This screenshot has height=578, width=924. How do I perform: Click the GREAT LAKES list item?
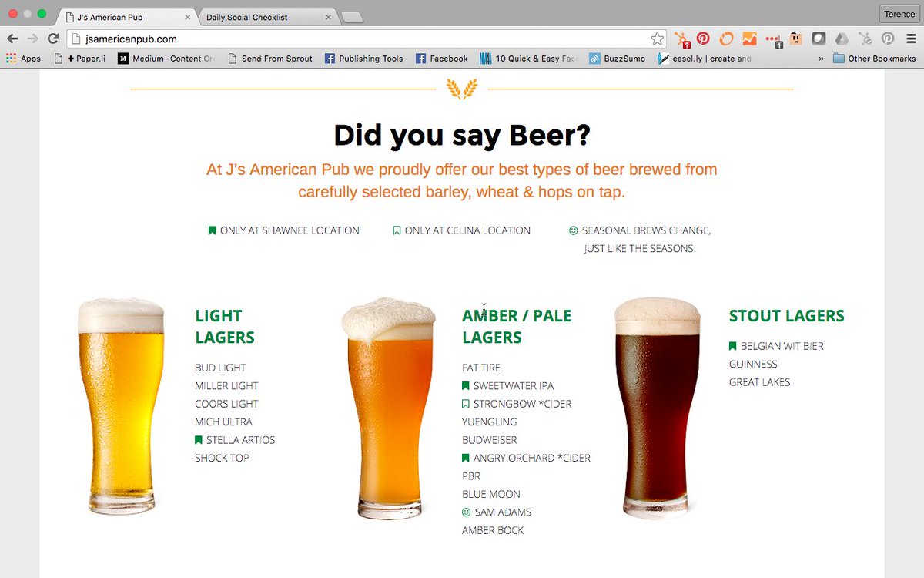click(760, 382)
